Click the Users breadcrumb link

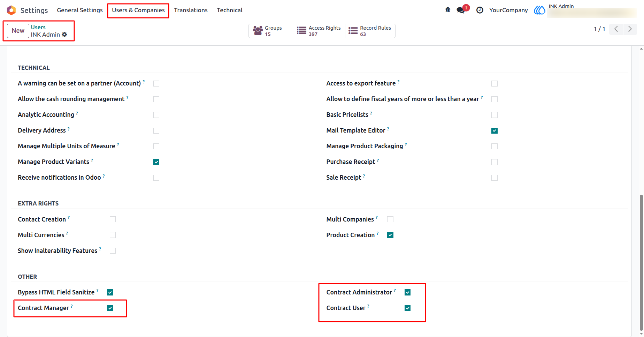click(38, 27)
